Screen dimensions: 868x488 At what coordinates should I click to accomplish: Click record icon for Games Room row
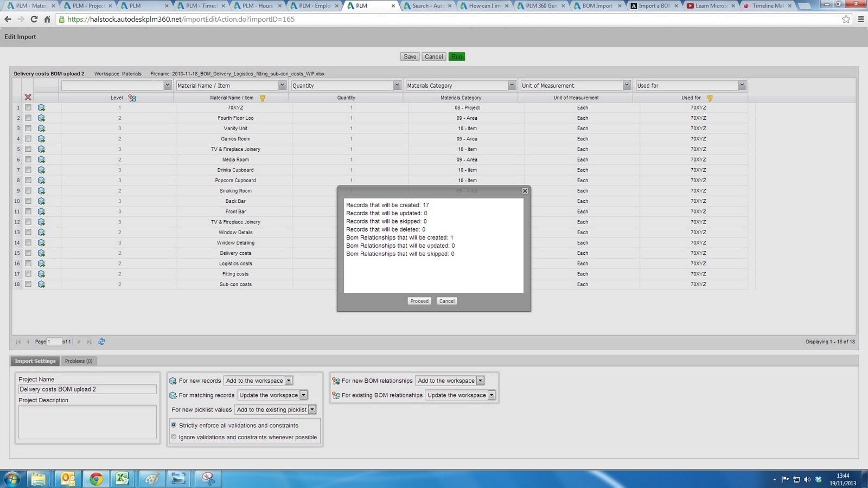41,139
